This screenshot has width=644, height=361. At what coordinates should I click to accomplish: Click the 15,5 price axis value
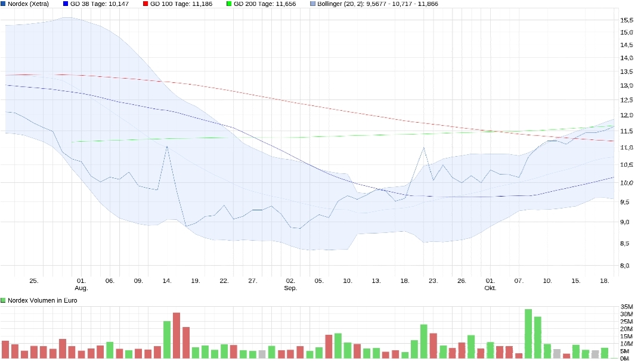(626, 20)
